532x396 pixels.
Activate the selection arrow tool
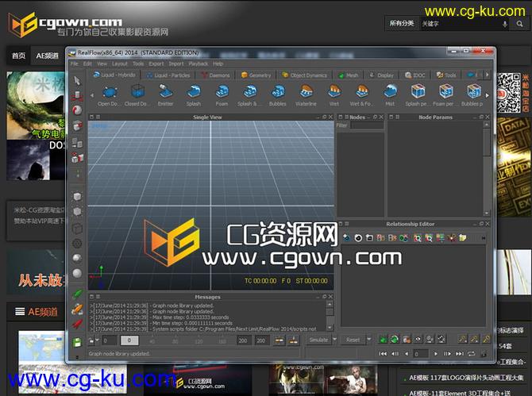(x=77, y=80)
